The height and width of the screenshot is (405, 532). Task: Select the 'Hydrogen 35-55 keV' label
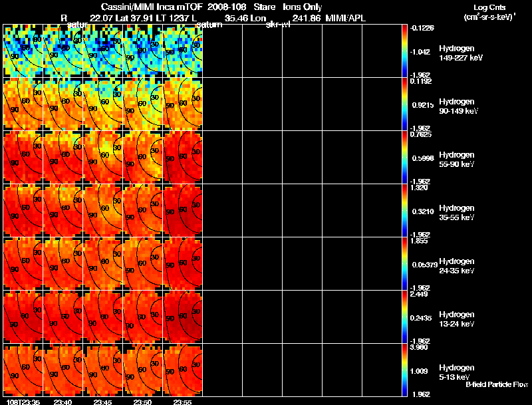(457, 213)
